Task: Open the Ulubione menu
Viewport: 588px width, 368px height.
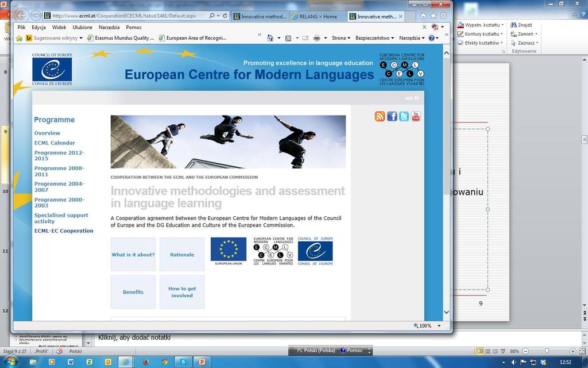Action: point(83,27)
